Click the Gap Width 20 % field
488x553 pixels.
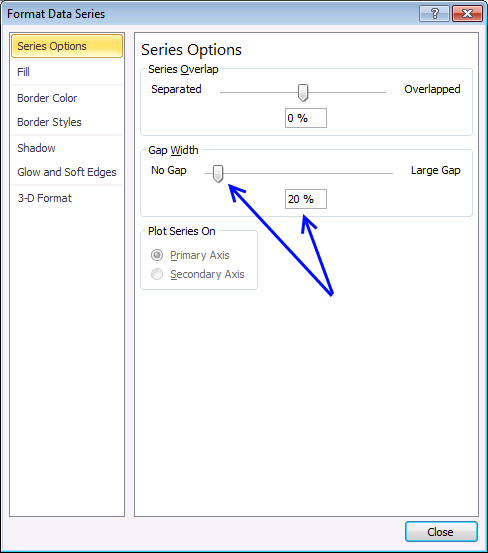(306, 199)
